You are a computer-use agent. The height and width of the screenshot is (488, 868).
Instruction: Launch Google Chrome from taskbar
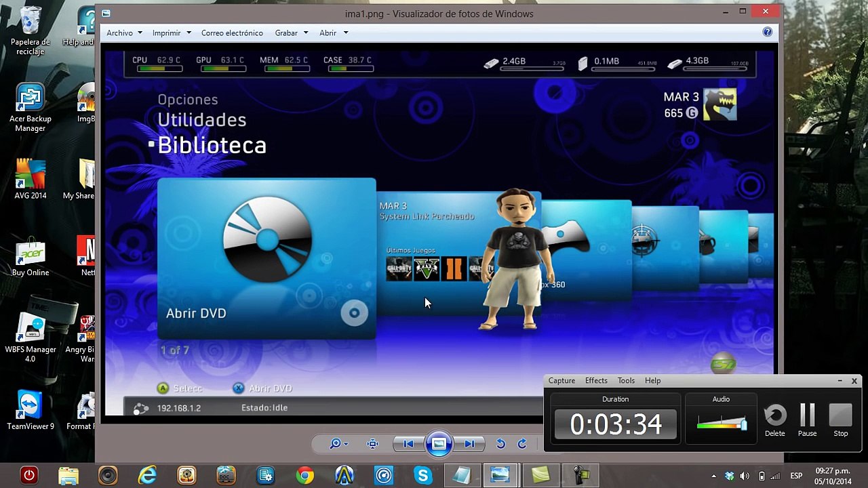305,476
